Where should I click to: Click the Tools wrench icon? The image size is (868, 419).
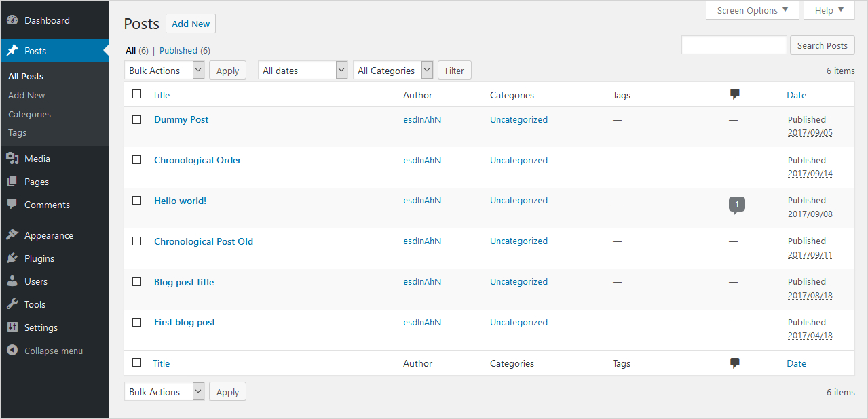click(12, 304)
